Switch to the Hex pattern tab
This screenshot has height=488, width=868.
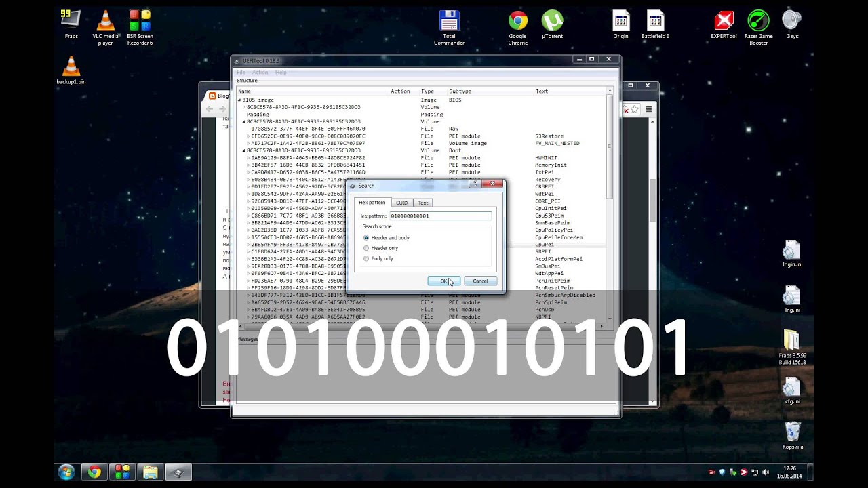(x=372, y=202)
